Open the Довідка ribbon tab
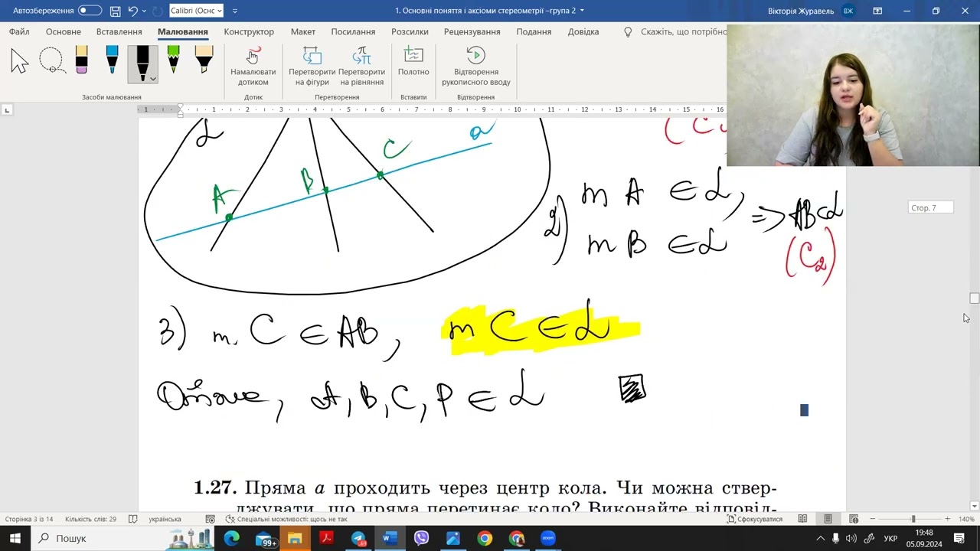 (583, 32)
